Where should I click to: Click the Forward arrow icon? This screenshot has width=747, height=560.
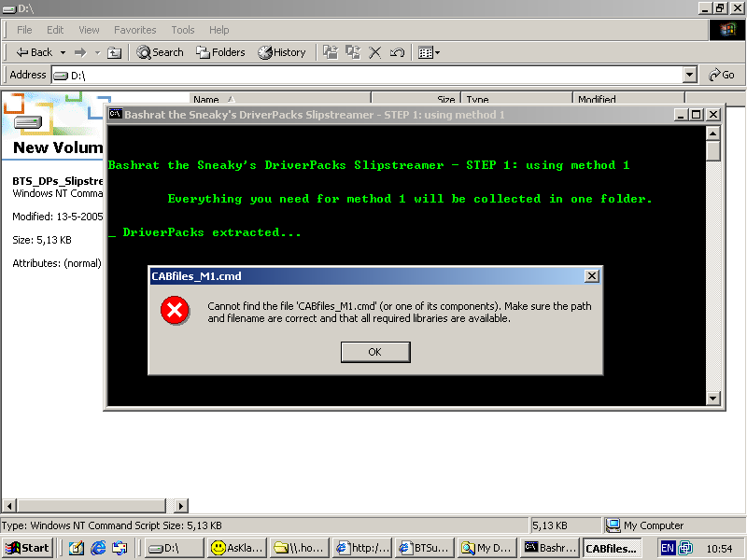pos(80,52)
